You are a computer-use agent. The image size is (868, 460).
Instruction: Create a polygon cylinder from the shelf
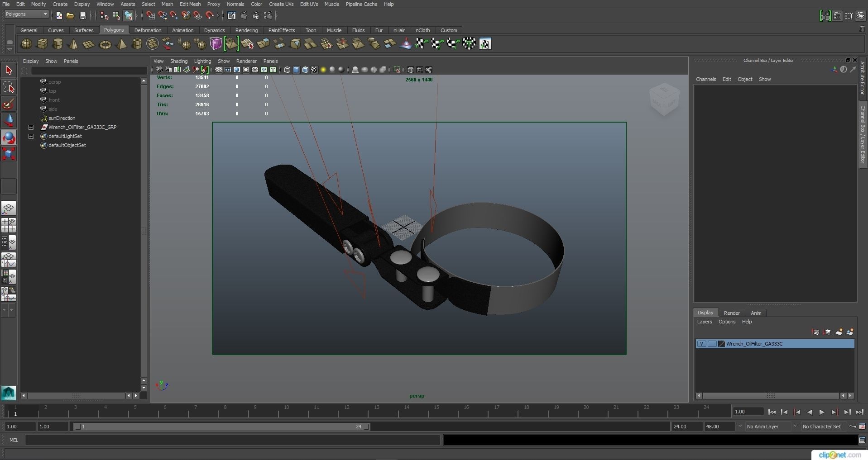(x=58, y=44)
